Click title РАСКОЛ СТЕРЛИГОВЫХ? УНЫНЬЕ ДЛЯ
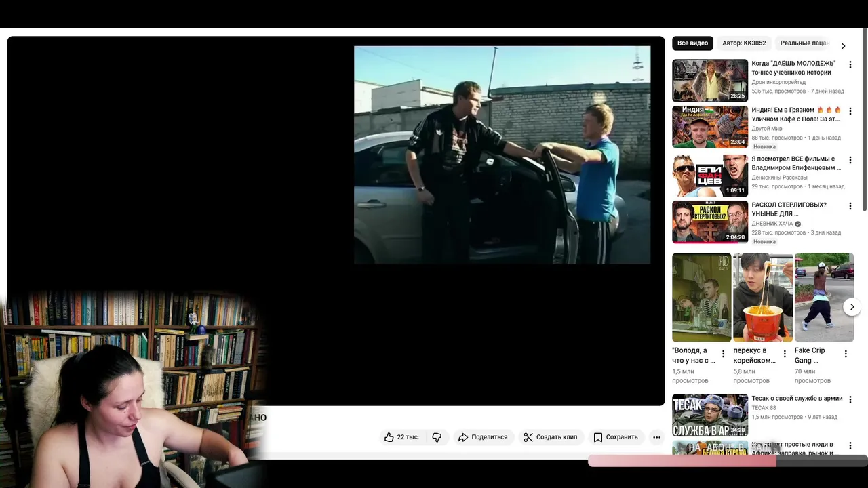 click(x=789, y=209)
